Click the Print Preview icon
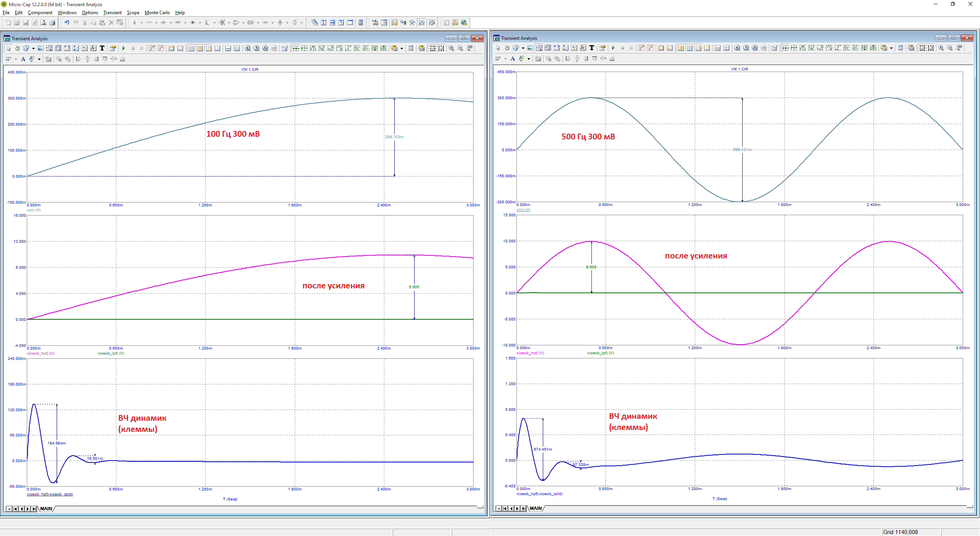The width and height of the screenshot is (980, 536). click(x=43, y=23)
